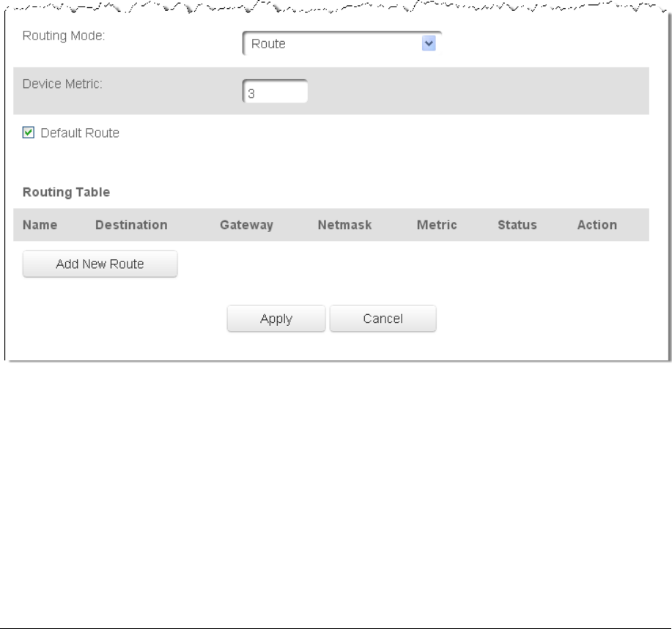The height and width of the screenshot is (629, 672).
Task: Click the Device Metric input field
Action: (x=275, y=92)
